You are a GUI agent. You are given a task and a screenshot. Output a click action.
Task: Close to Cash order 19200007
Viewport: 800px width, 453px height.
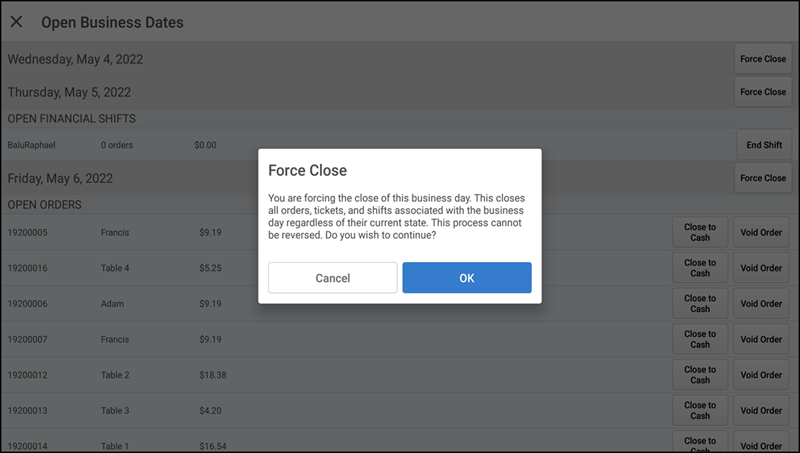click(700, 339)
